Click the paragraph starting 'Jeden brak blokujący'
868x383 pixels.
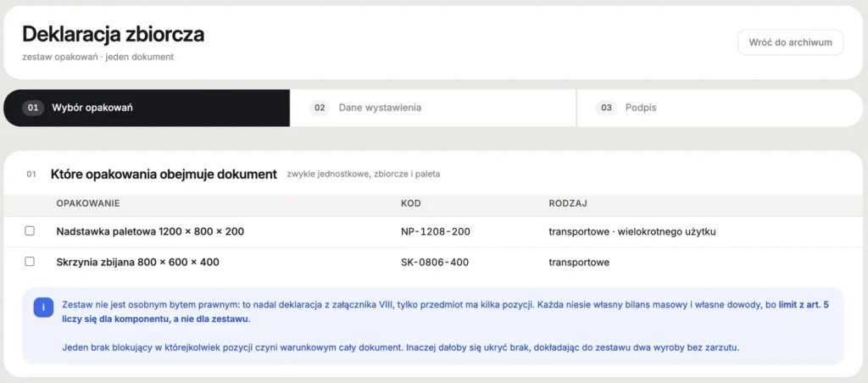click(401, 347)
